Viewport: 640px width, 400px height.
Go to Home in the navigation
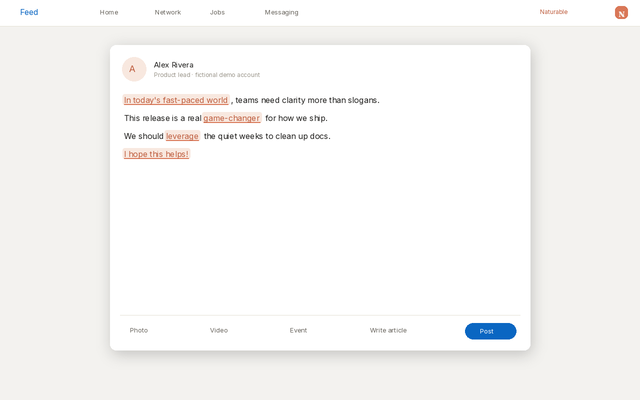(x=109, y=12)
